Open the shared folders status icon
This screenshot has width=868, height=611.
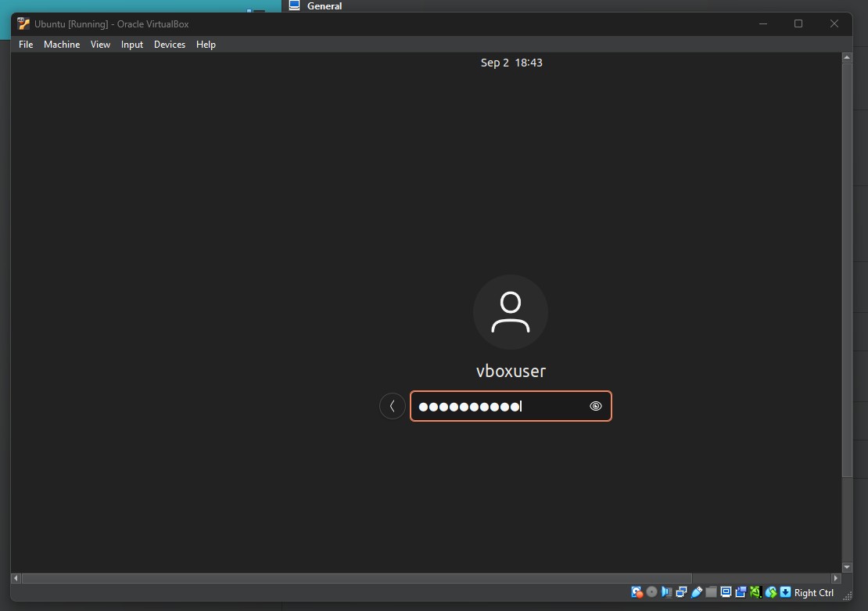coord(711,592)
